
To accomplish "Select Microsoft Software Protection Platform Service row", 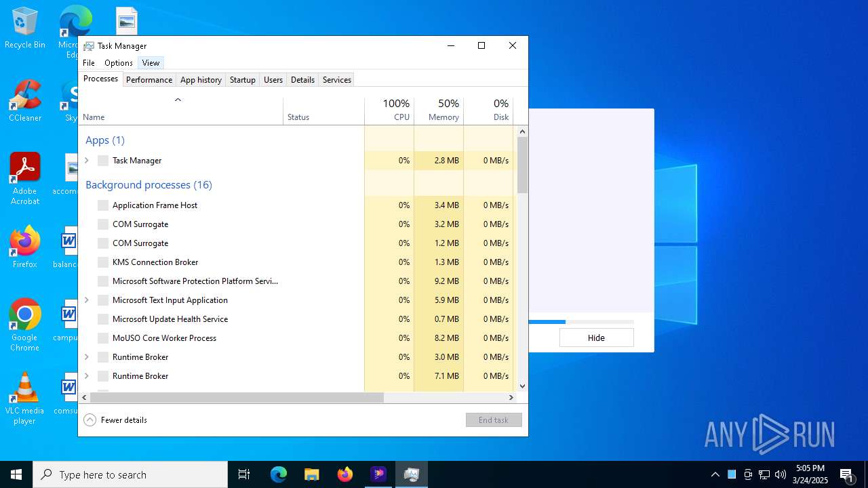I will (296, 281).
